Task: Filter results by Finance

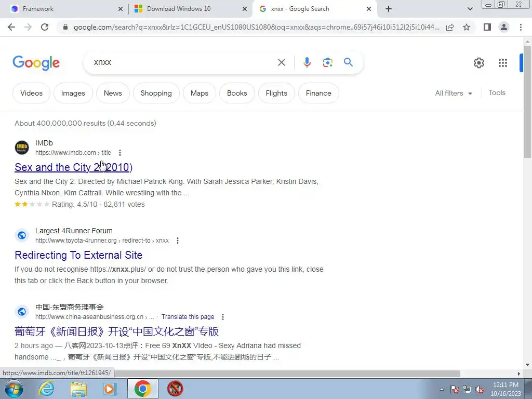Action: [x=318, y=93]
